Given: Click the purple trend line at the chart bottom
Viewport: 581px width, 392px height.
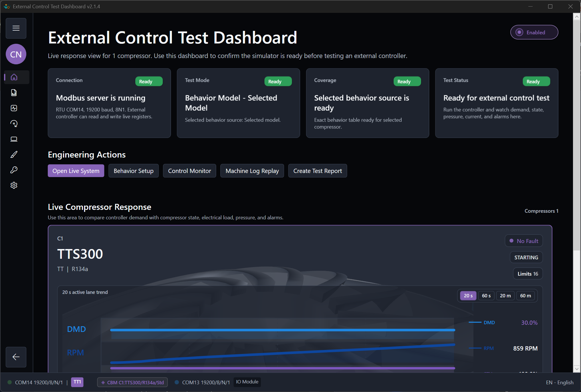Looking at the screenshot, I should coord(283,368).
